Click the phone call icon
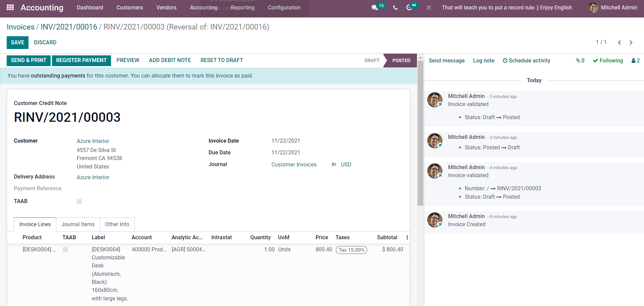Viewport: 644px width, 306px height. pos(395,8)
